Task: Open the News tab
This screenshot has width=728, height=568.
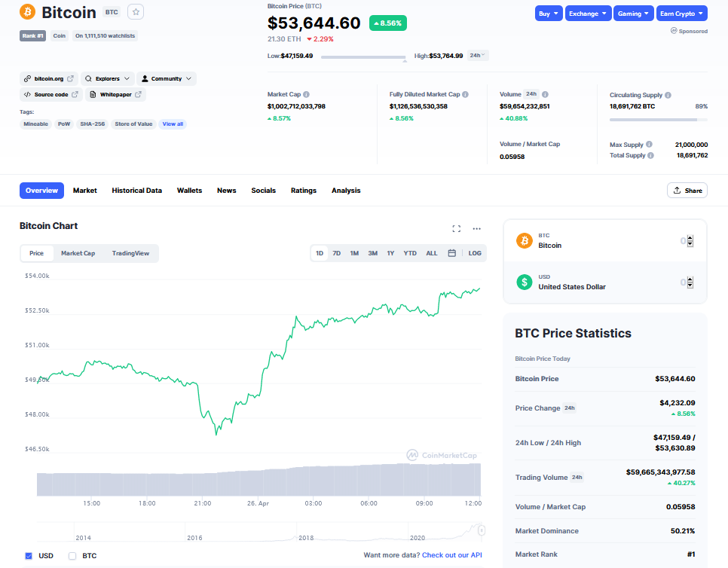Action: point(227,191)
